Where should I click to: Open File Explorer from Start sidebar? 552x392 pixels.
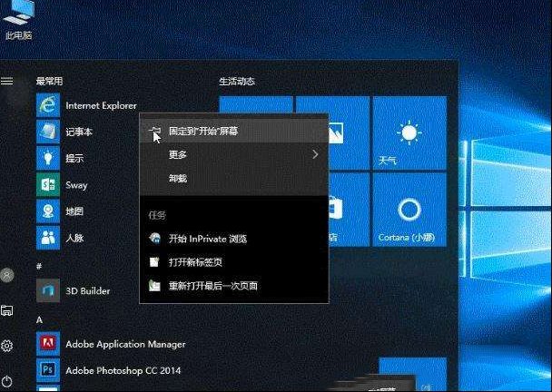[x=6, y=310]
